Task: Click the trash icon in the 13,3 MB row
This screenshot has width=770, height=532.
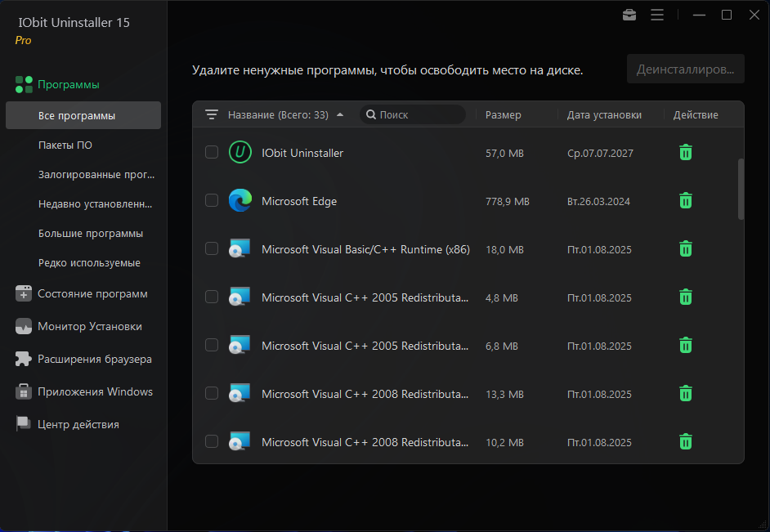Action: pos(686,393)
